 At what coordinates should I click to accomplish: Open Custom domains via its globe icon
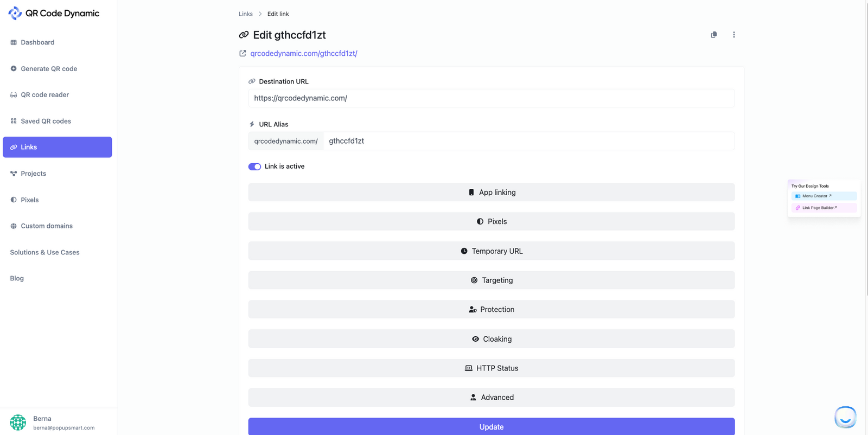(13, 226)
